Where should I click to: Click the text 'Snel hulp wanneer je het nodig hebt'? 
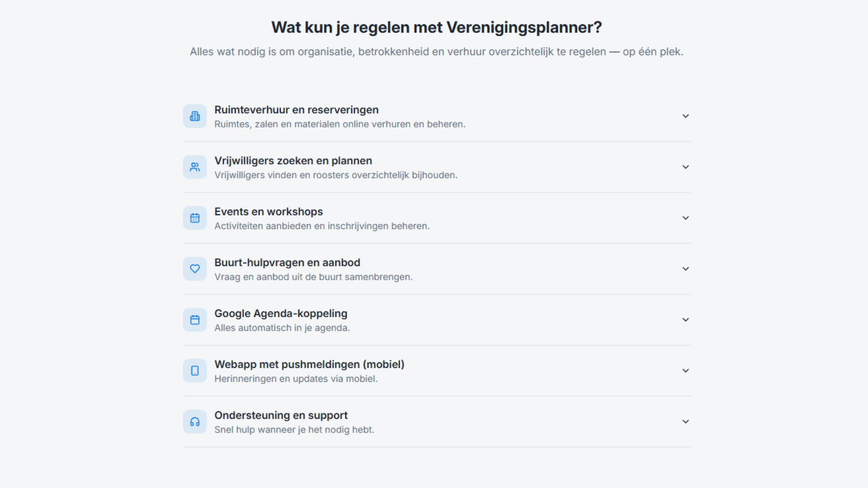(x=294, y=430)
